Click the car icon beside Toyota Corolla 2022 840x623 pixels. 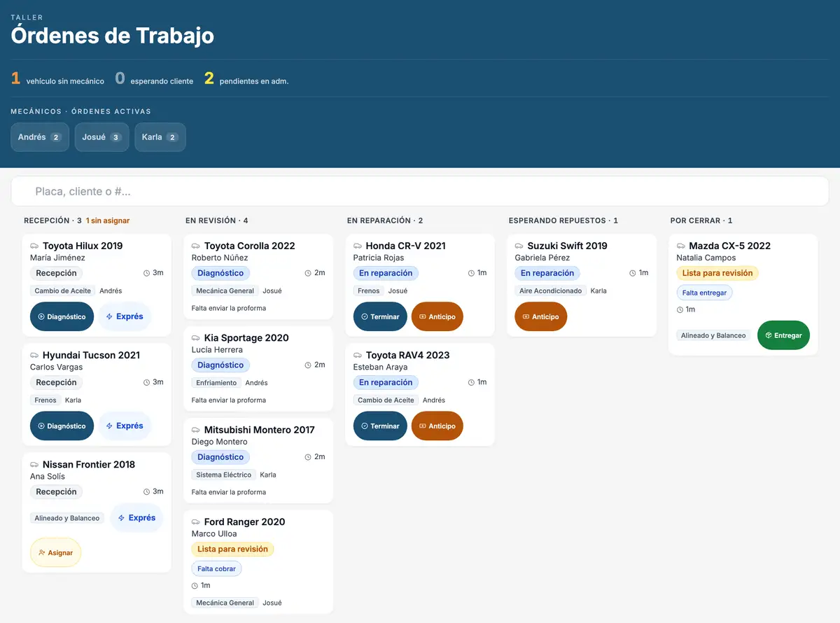click(196, 246)
